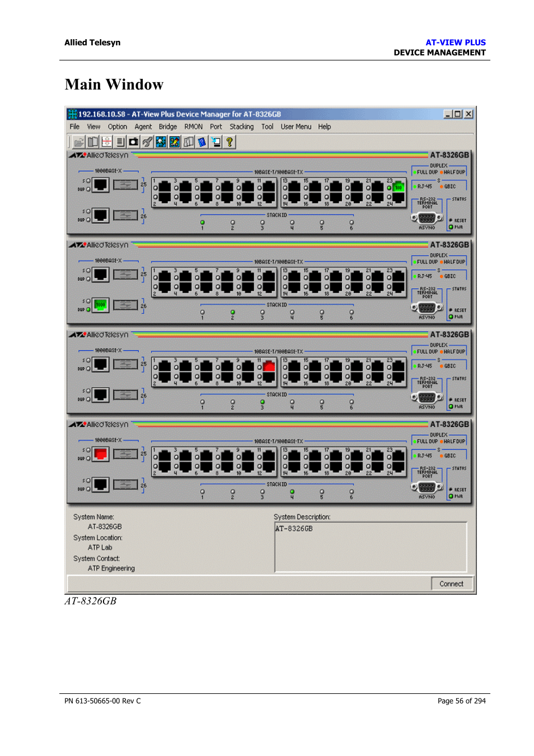Open the File menu
The image size is (534, 756).
coord(74,127)
